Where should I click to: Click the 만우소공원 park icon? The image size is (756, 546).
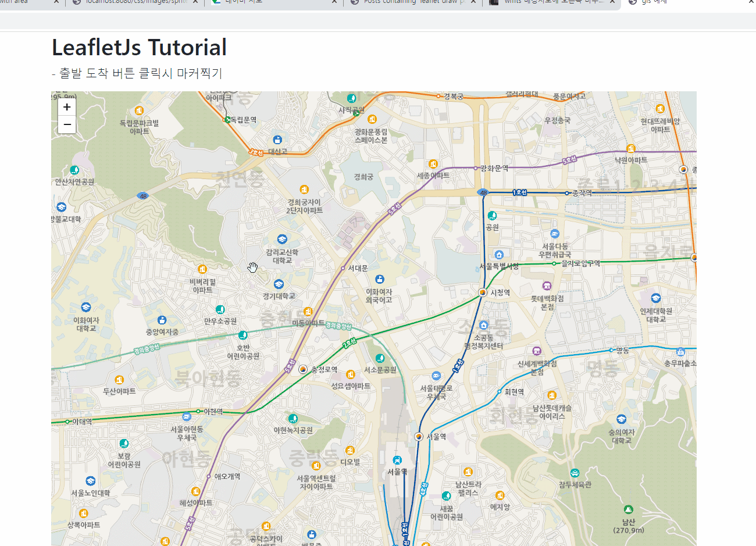pos(220,309)
